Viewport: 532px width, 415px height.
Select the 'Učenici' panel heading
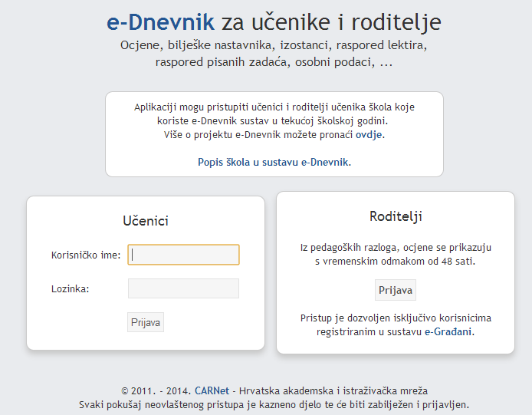pos(146,221)
